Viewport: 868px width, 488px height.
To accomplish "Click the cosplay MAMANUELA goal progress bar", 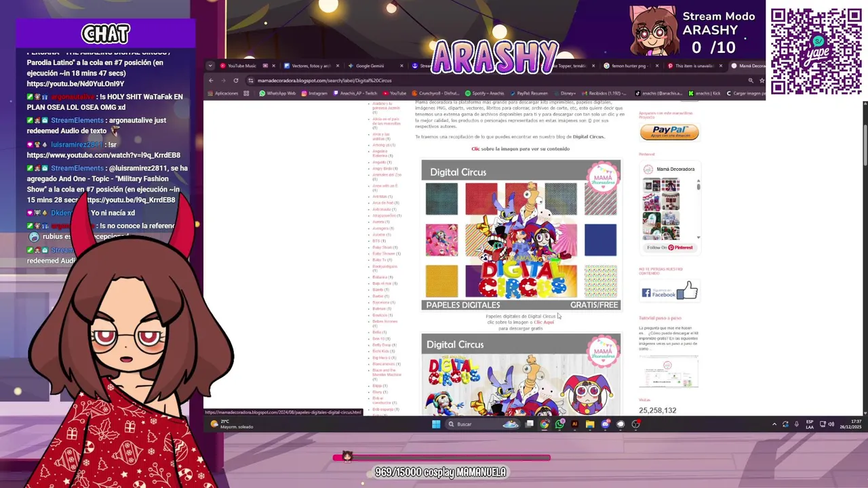I will click(441, 458).
